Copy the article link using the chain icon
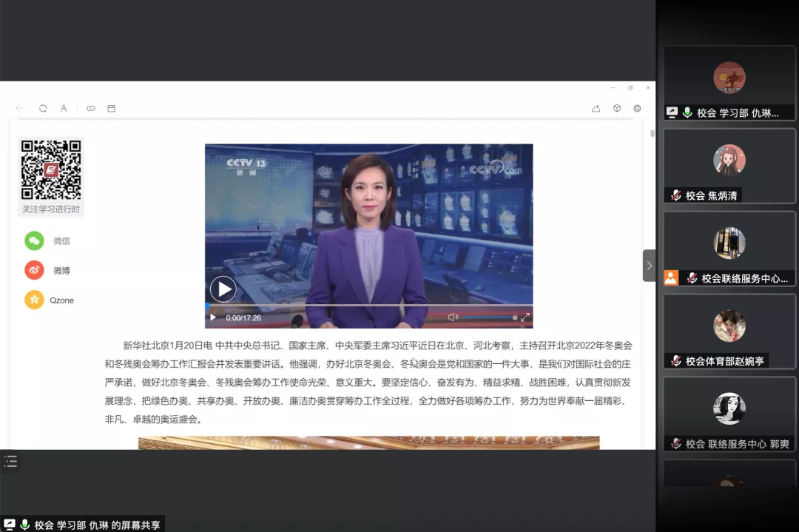This screenshot has width=799, height=532. (x=90, y=108)
